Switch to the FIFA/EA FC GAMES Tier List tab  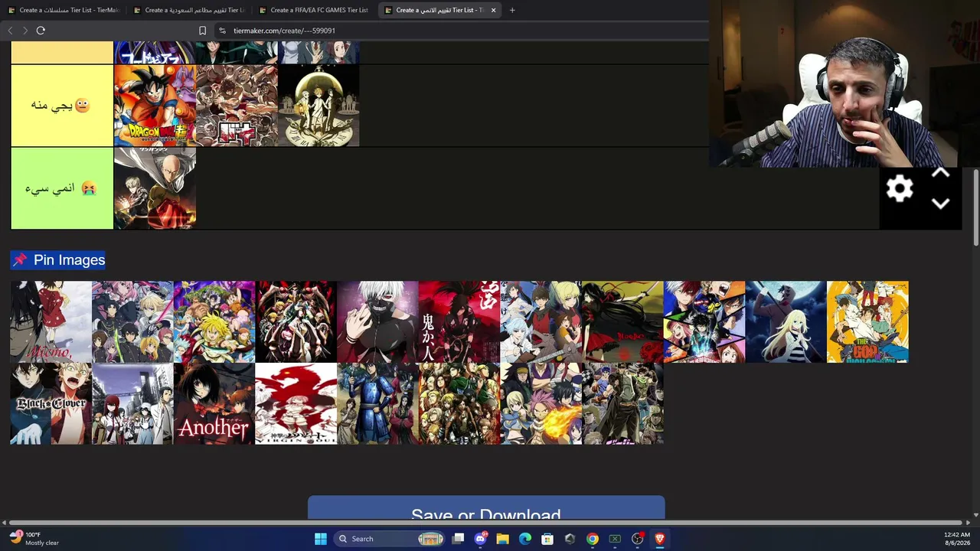tap(314, 10)
